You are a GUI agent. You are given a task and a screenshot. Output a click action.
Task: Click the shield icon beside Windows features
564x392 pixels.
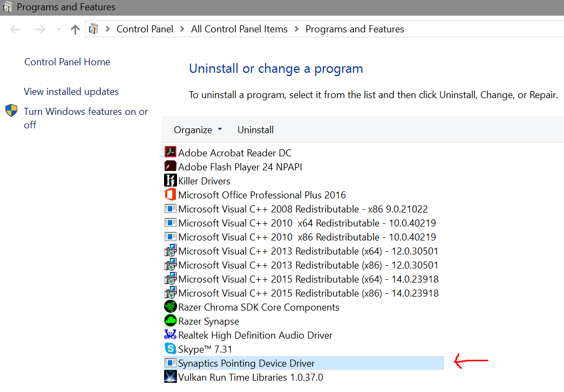[x=11, y=111]
